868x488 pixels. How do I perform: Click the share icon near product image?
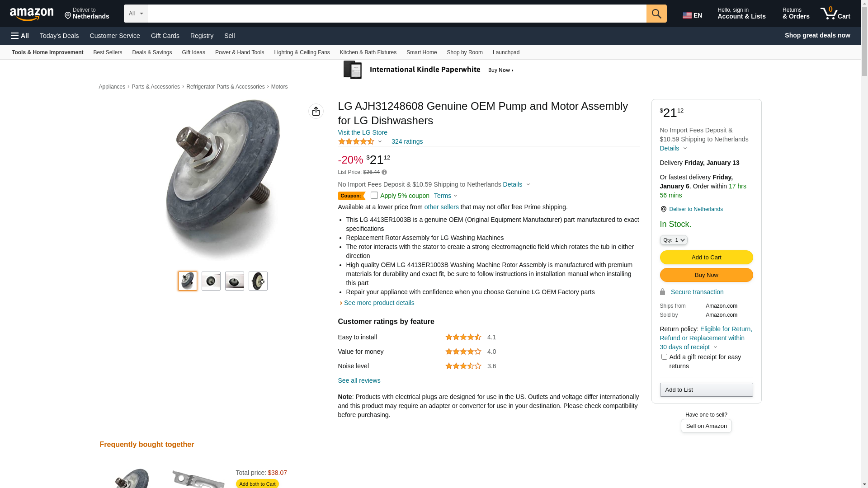tap(316, 111)
